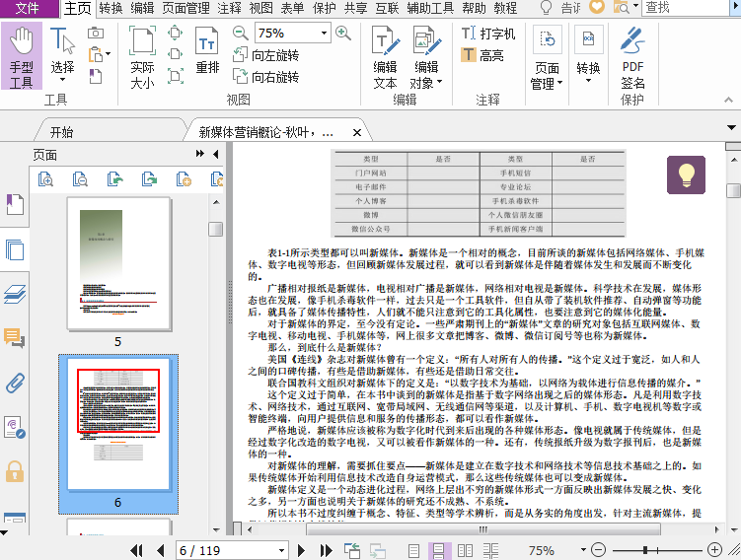741x560 pixels.
Task: Open the Pages thumbnail panel icon
Action: 15,249
